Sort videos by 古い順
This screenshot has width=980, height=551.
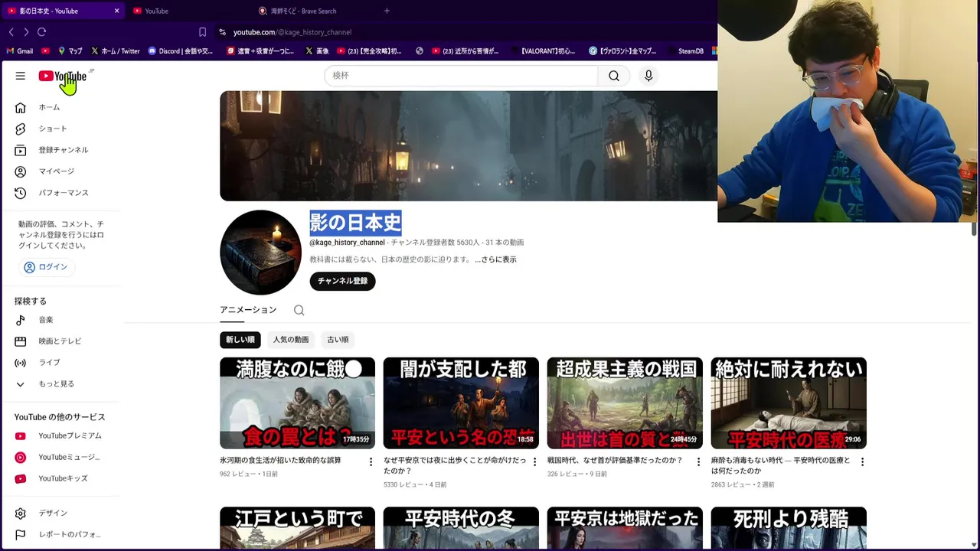(338, 340)
